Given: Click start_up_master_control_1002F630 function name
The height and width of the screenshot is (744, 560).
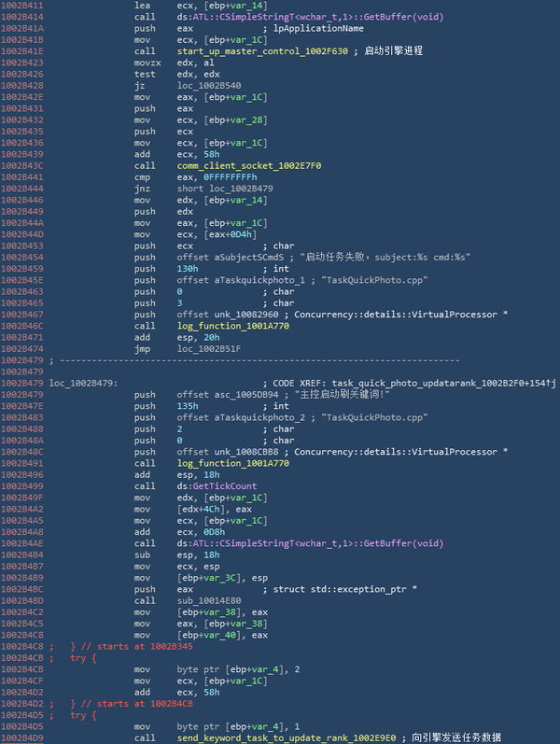Looking at the screenshot, I should coord(262,51).
